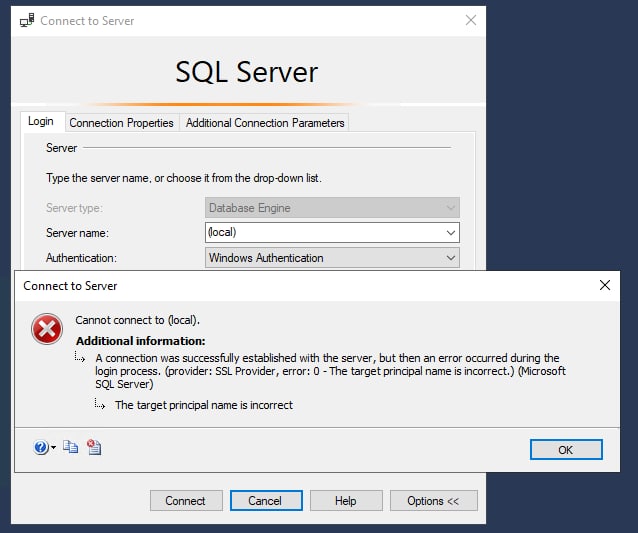Click OK in the error dialog
638x533 pixels.
coord(566,450)
